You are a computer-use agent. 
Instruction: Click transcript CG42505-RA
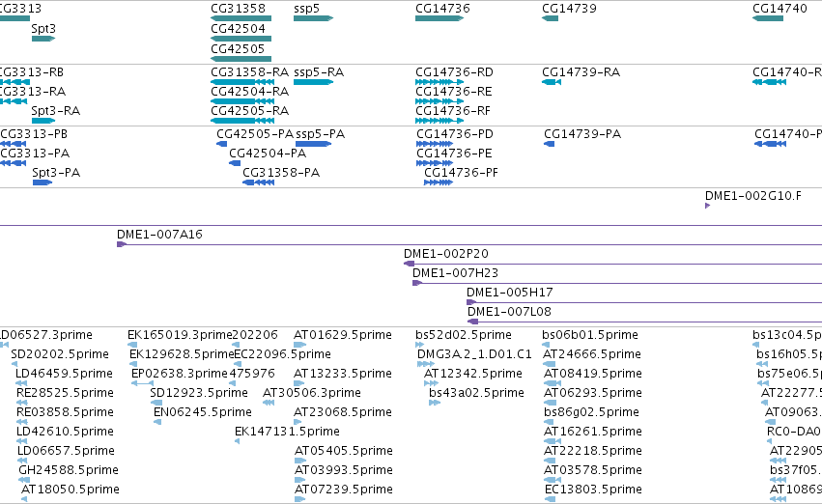click(242, 121)
